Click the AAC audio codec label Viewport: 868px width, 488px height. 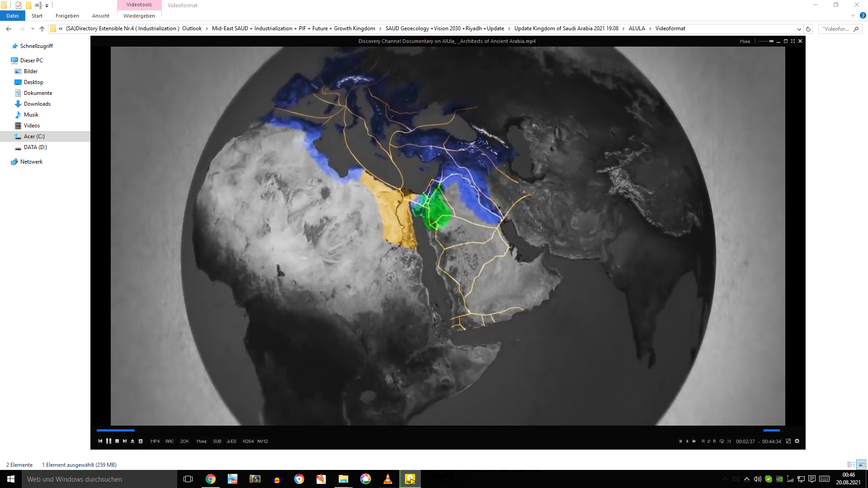pos(170,441)
